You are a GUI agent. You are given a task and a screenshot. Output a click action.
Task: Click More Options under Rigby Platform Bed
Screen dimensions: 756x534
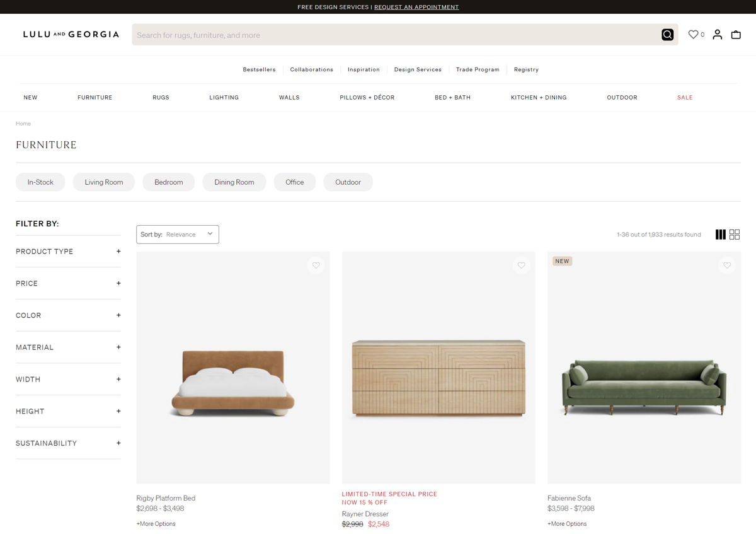(156, 524)
